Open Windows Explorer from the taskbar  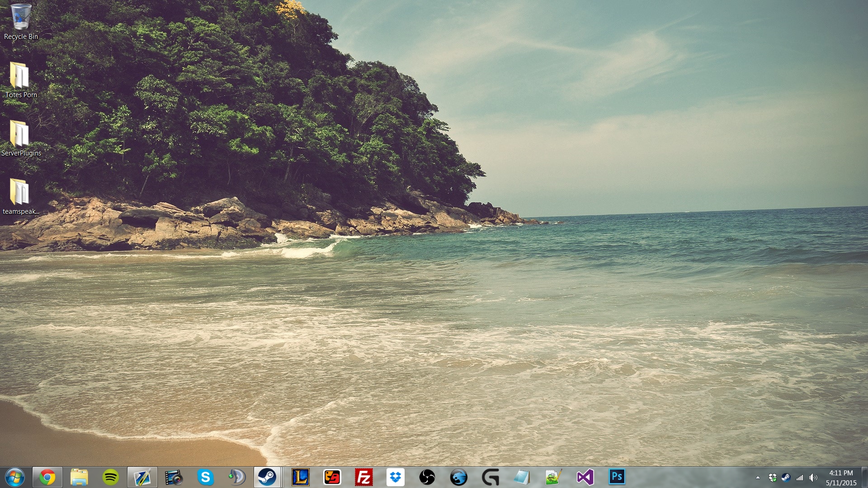tap(79, 477)
